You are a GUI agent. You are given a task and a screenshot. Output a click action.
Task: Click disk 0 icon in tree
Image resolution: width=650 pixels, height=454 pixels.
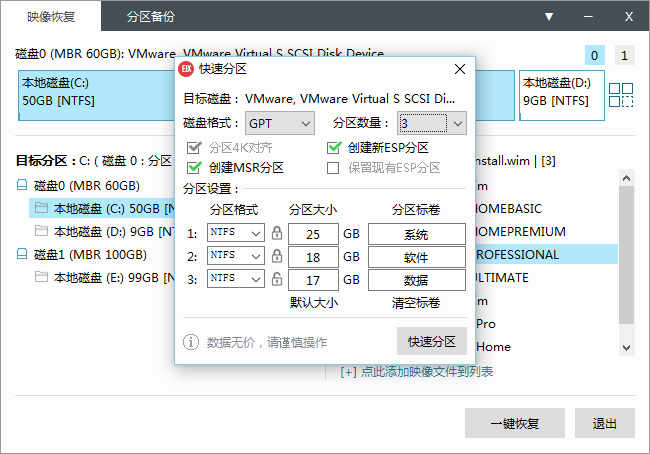(x=22, y=185)
